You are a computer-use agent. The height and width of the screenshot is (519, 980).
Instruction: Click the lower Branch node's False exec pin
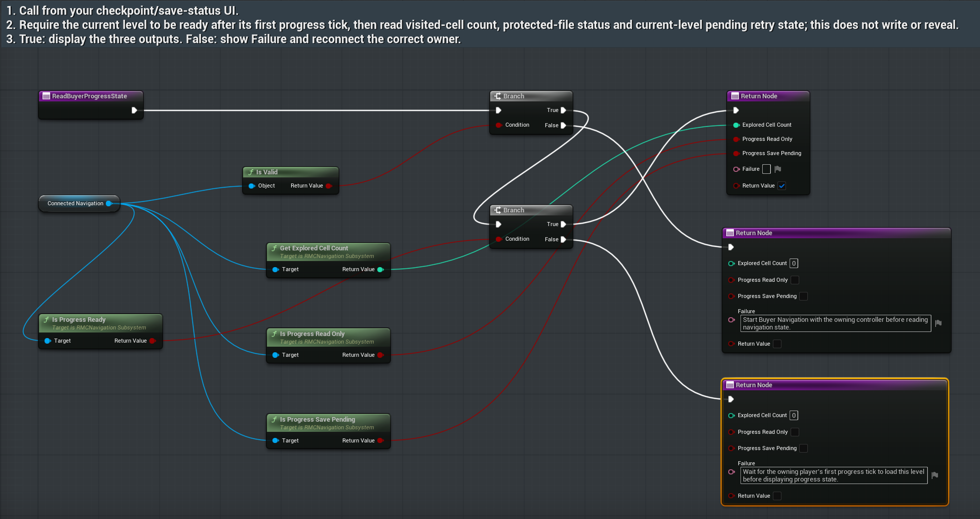563,240
